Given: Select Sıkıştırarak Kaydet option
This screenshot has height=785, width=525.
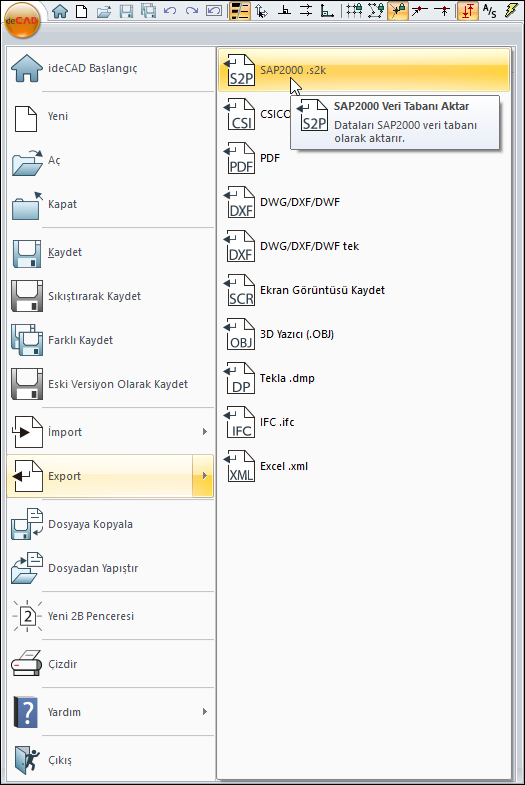Looking at the screenshot, I should (x=111, y=296).
